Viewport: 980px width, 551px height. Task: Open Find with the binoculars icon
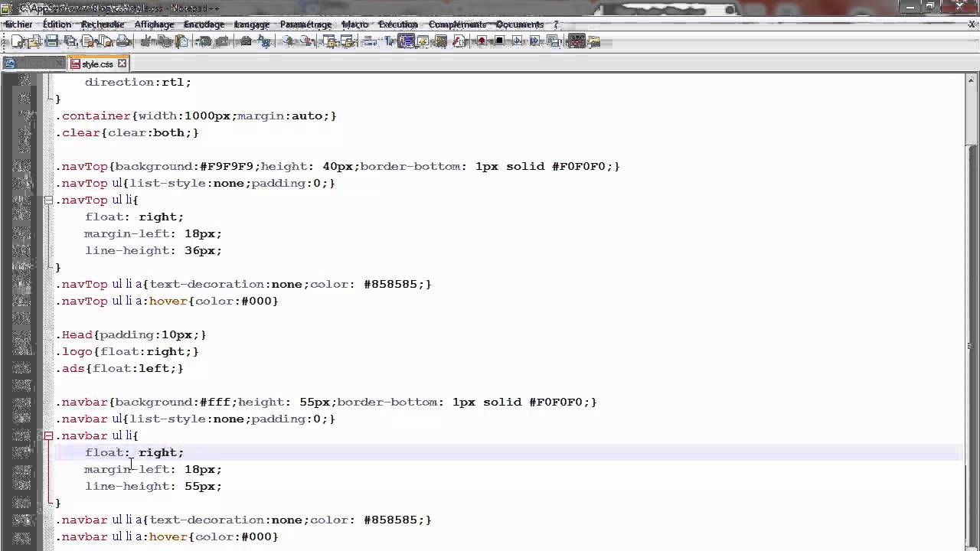tap(246, 41)
